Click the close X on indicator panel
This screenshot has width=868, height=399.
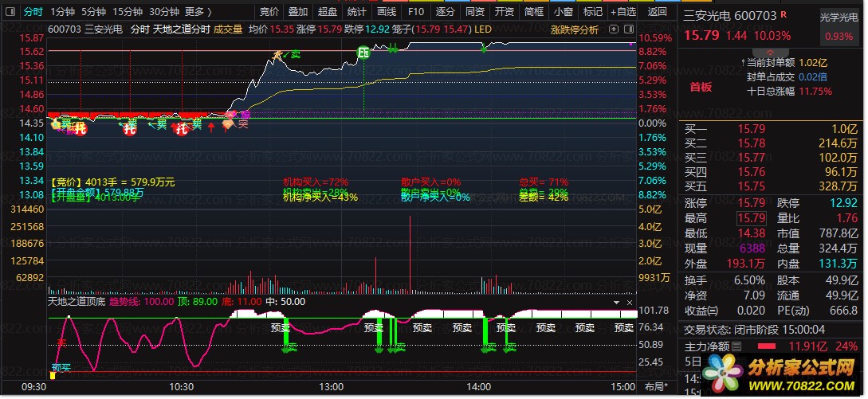coord(630,303)
